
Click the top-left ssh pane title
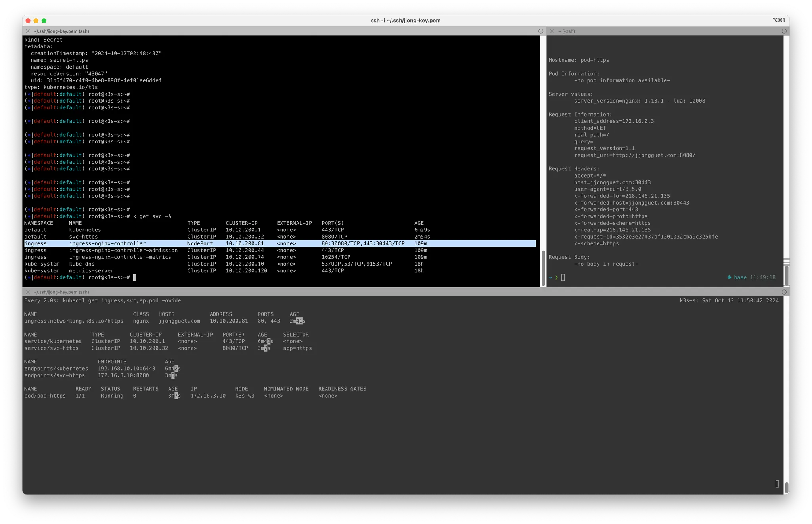click(61, 31)
